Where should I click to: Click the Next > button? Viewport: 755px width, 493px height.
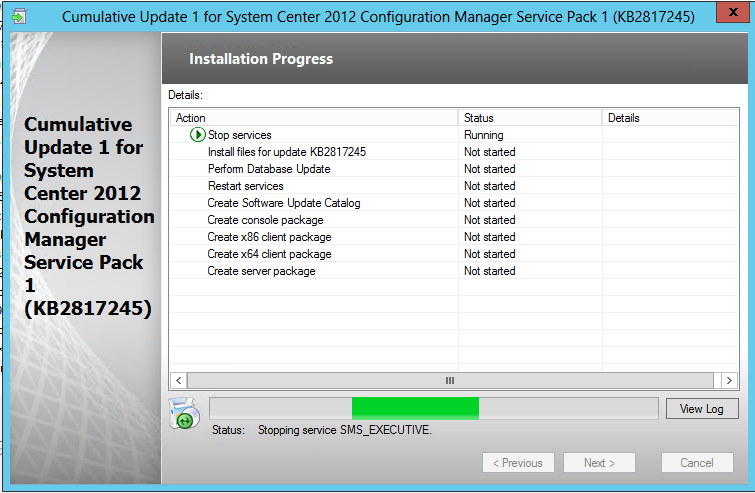click(599, 463)
